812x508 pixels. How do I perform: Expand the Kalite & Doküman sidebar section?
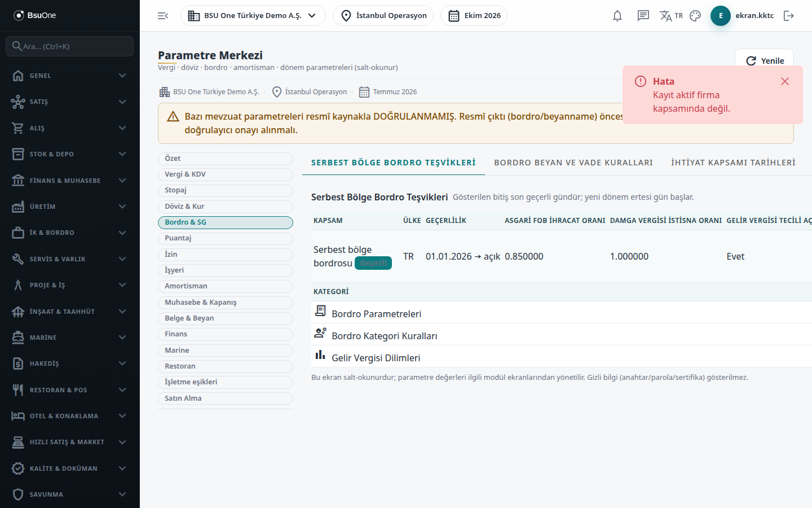pos(70,468)
